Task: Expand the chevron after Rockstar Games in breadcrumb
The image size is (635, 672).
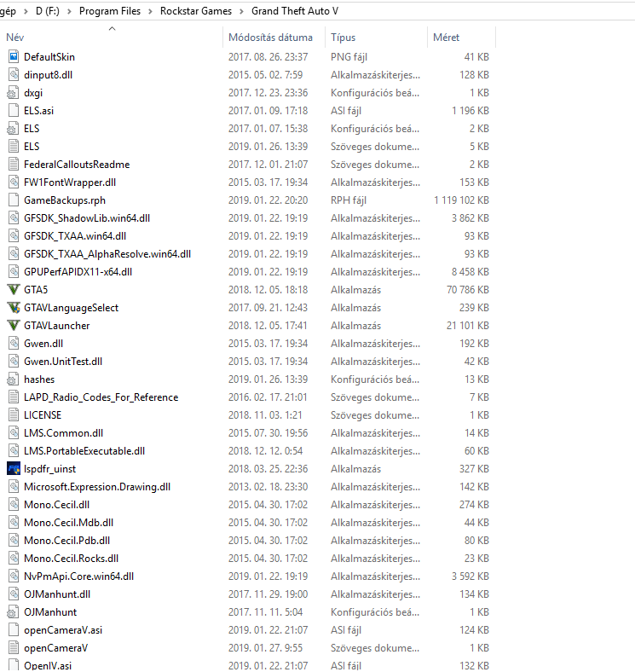Action: 241,11
